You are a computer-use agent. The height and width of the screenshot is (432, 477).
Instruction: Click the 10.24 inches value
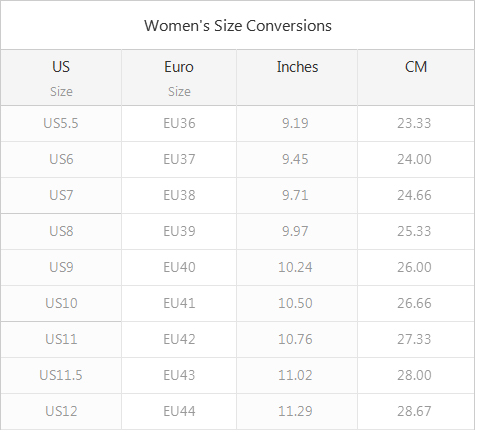(295, 267)
